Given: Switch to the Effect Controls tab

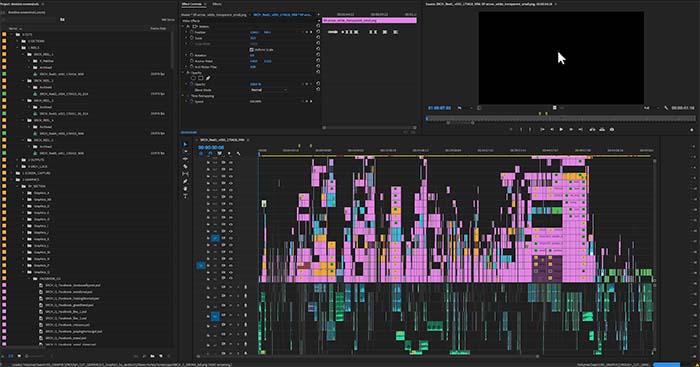Looking at the screenshot, I should 192,4.
